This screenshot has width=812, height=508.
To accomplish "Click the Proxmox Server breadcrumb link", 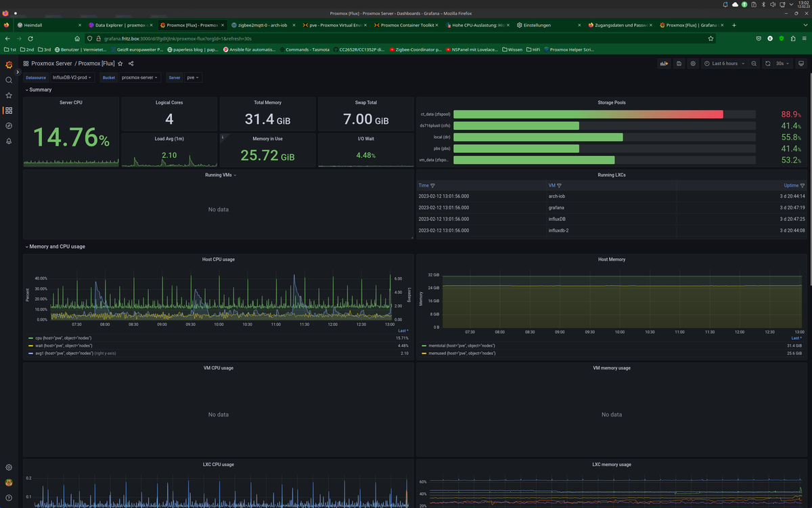I will point(51,64).
